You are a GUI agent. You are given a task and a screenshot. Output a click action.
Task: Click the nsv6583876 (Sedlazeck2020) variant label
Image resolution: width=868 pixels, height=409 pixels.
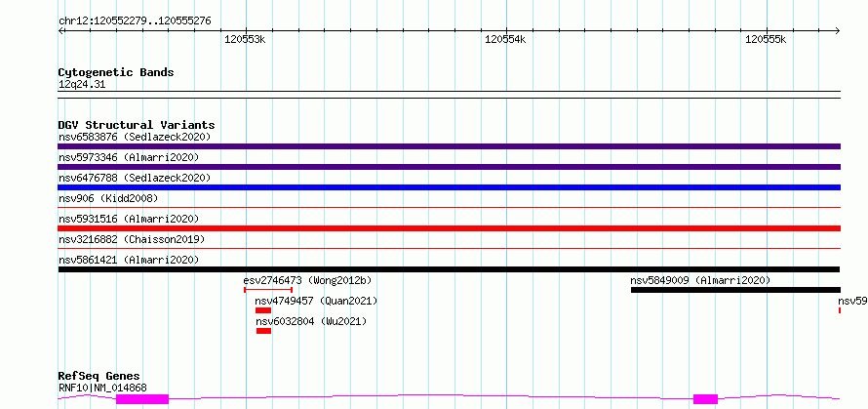tap(135, 137)
